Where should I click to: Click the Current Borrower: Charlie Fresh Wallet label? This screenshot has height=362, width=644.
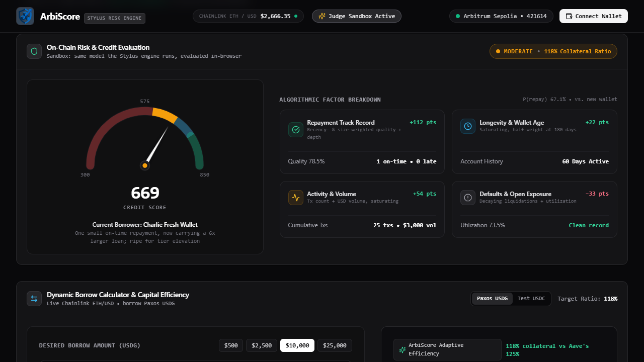click(x=145, y=225)
